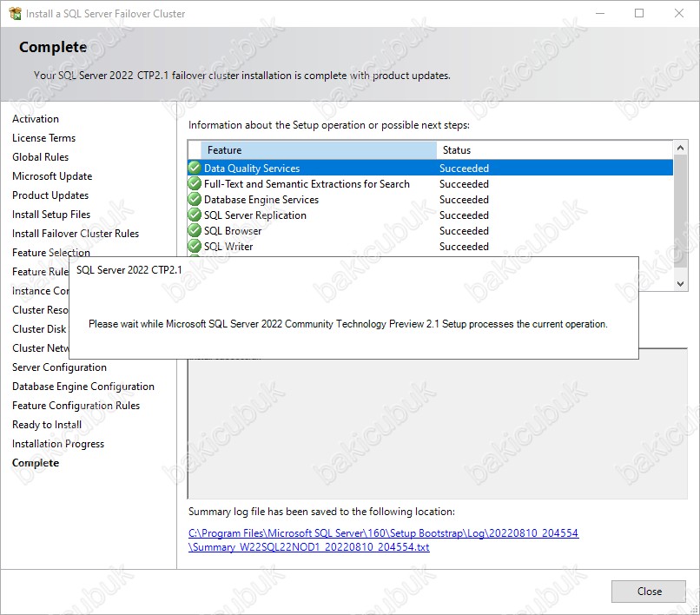Click the Install Failover Cluster Rules step
Image resolution: width=700 pixels, height=615 pixels.
point(76,234)
